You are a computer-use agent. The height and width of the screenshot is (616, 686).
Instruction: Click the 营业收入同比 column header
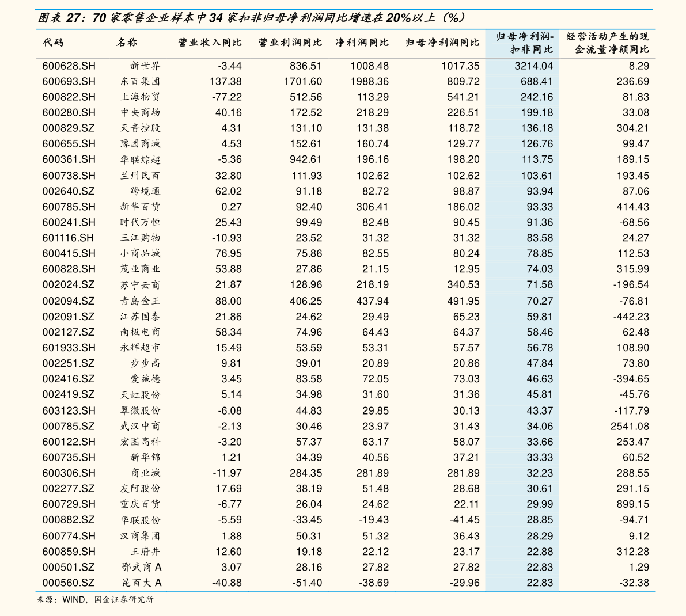click(x=210, y=43)
